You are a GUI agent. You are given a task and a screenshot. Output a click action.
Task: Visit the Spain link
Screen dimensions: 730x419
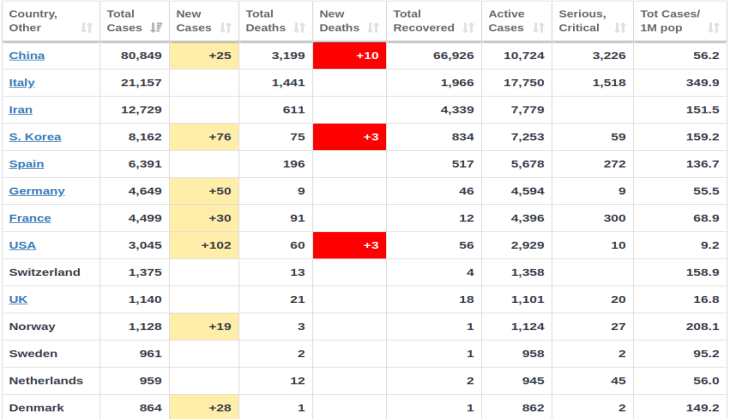[x=27, y=164]
